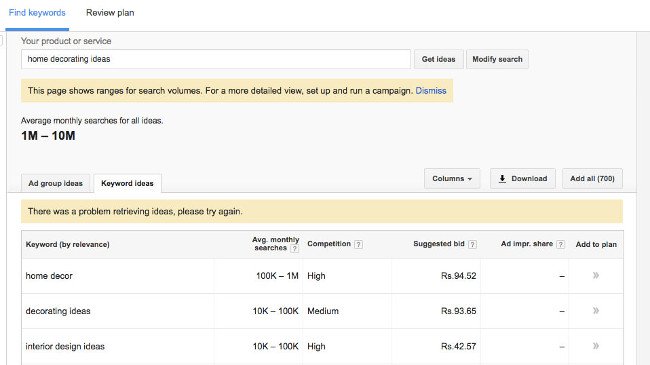The width and height of the screenshot is (650, 365).
Task: Click the Competition column header
Action: [329, 244]
